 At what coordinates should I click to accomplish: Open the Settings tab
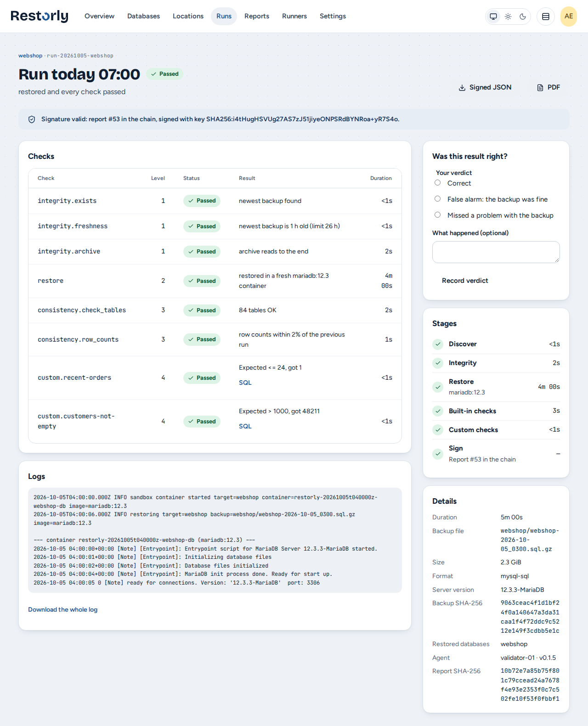tap(333, 16)
